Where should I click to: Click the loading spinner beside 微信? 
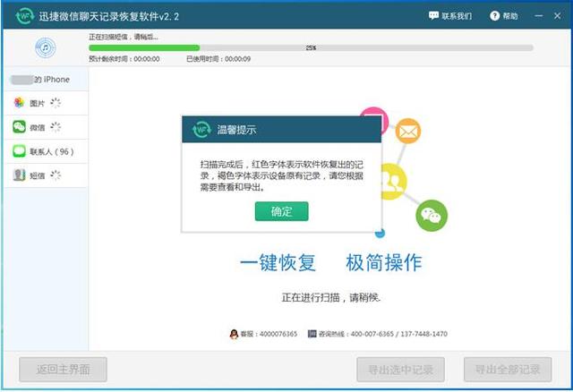click(56, 127)
